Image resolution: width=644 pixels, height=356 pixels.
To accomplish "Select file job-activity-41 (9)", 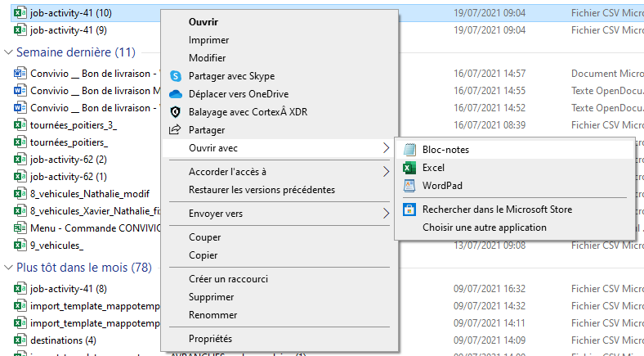I will [68, 30].
